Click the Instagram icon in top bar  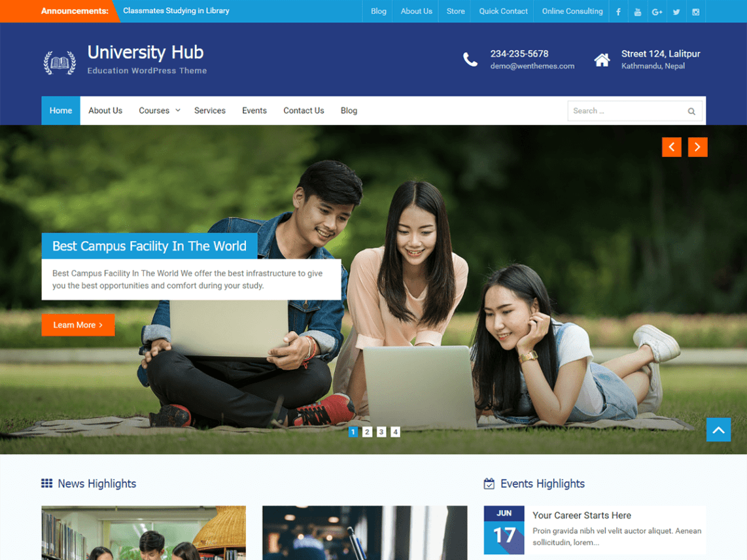(695, 11)
